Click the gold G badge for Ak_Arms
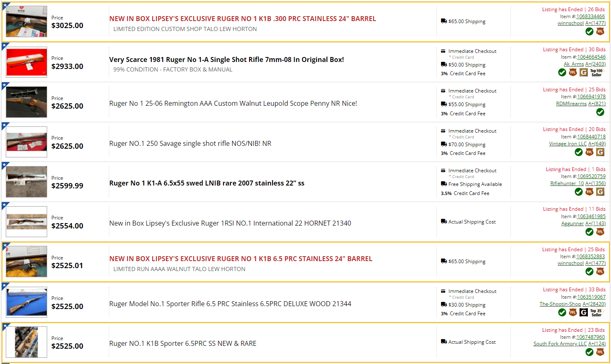This screenshot has width=611, height=364. (x=584, y=72)
